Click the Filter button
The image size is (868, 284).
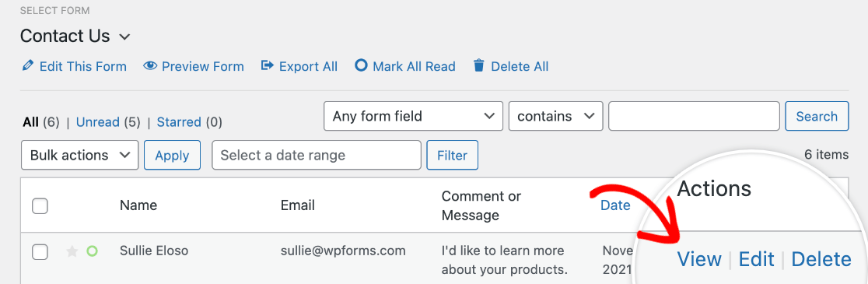point(452,155)
